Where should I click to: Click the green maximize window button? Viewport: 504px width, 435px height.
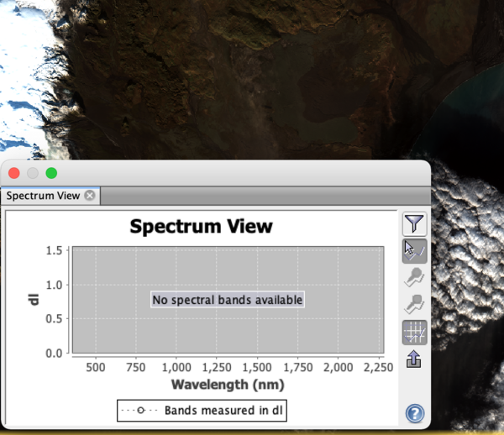pyautogui.click(x=51, y=173)
